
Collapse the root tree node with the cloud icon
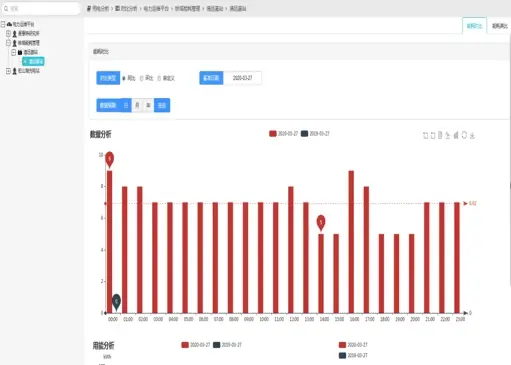3,24
